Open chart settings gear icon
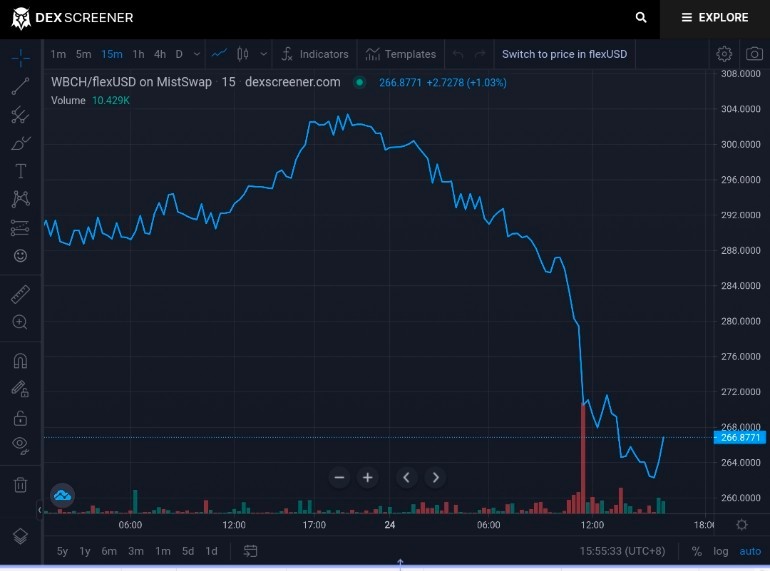Image resolution: width=770 pixels, height=571 pixels. coord(724,54)
